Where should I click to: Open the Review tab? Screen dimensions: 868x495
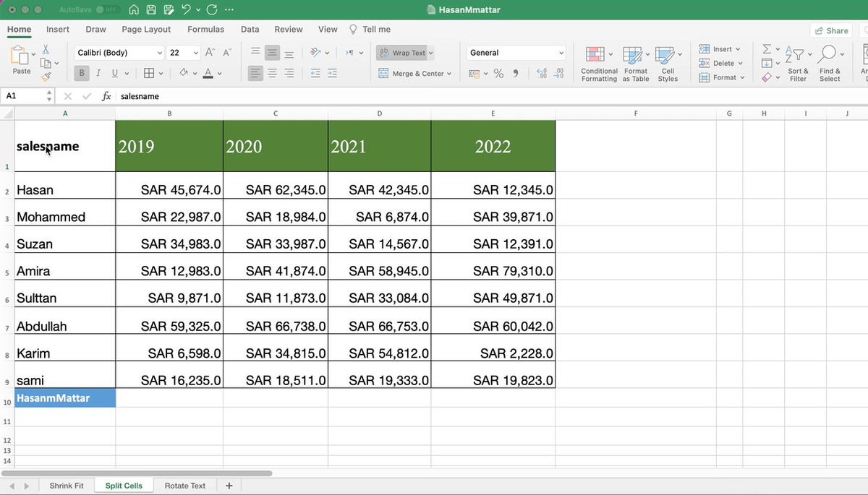coord(289,30)
